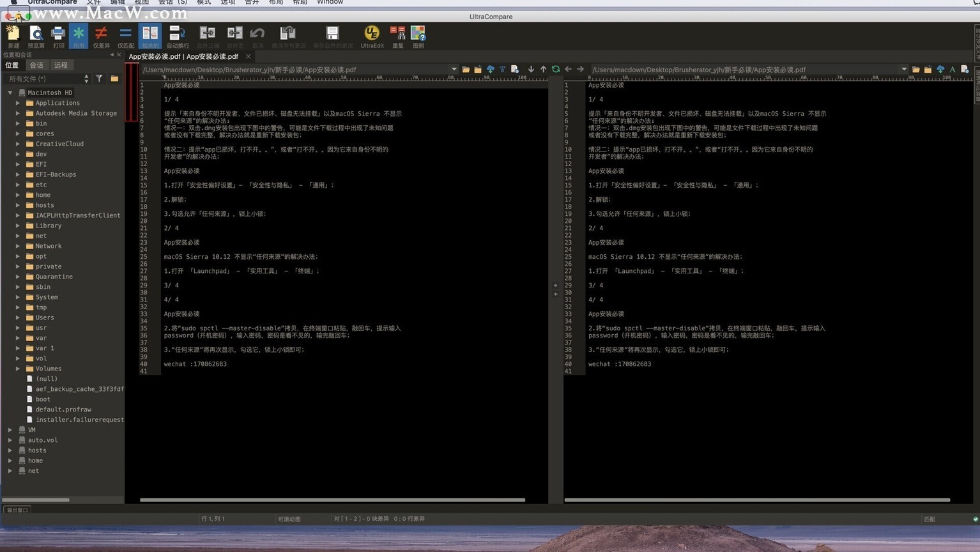Expand the VM volume node

[10, 430]
